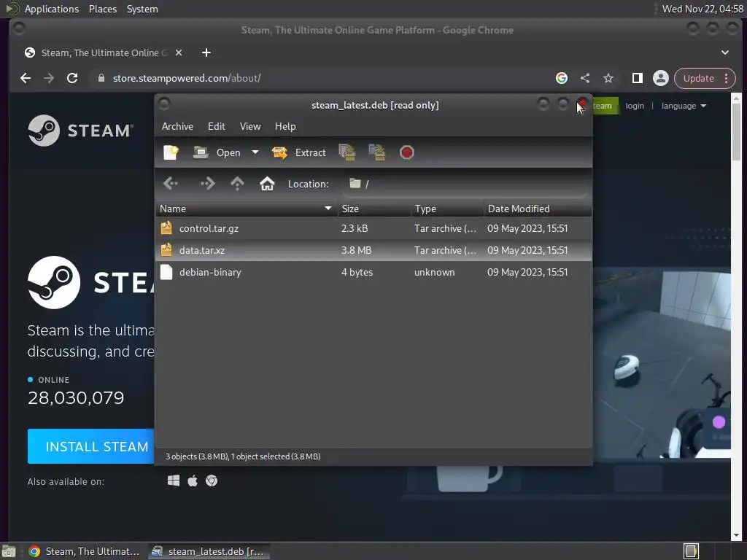Open the System menu in top panel
Image resolution: width=747 pixels, height=560 pixels.
[x=142, y=9]
